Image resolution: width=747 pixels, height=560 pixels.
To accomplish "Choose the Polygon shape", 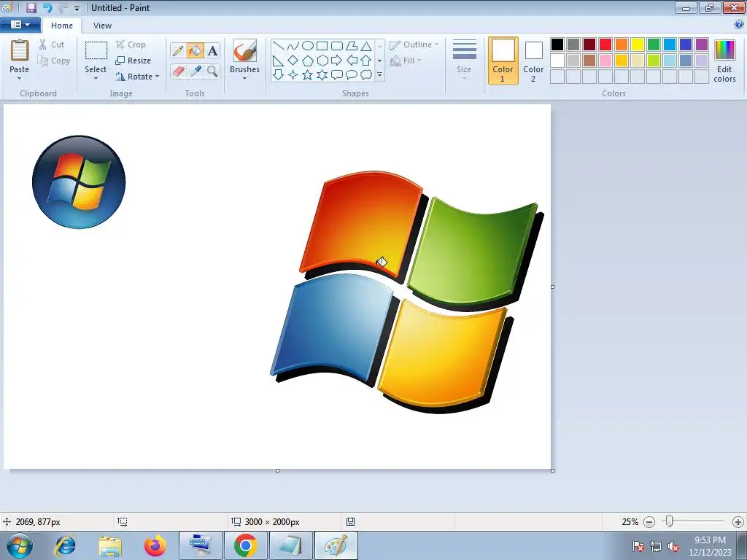I will point(352,46).
